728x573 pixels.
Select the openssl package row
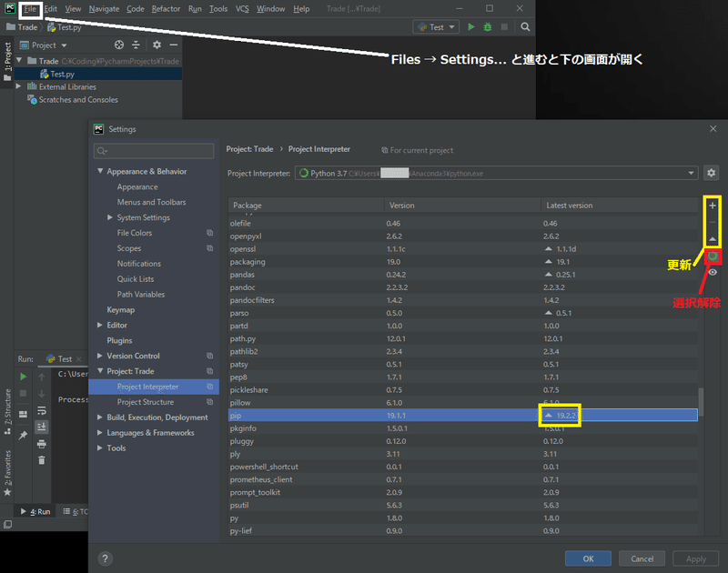tap(462, 248)
